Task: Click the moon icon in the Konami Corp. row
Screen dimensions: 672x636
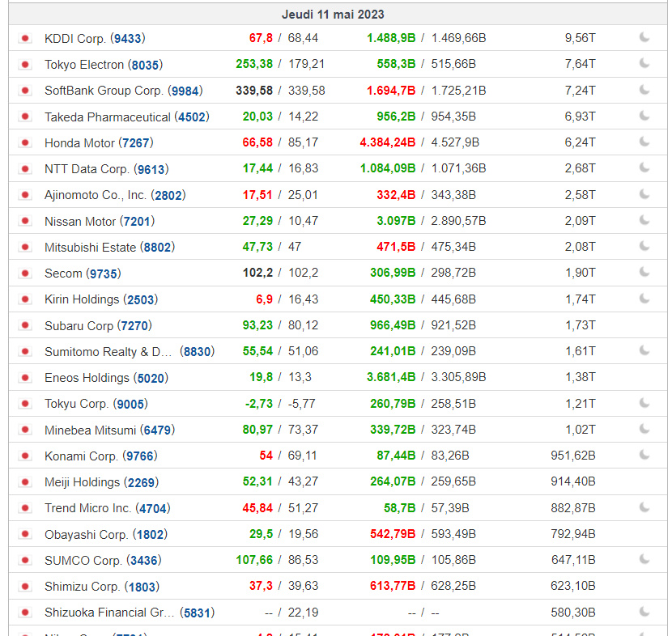Action: pyautogui.click(x=644, y=455)
